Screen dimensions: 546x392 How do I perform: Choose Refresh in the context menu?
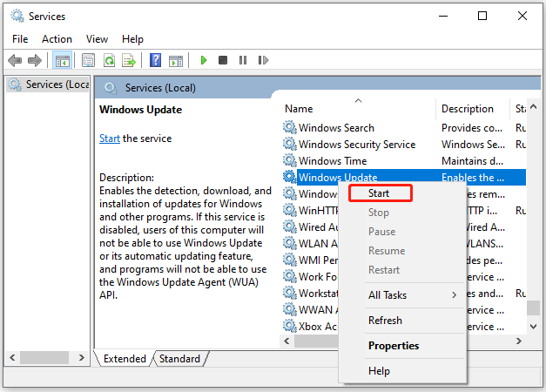[402, 321]
